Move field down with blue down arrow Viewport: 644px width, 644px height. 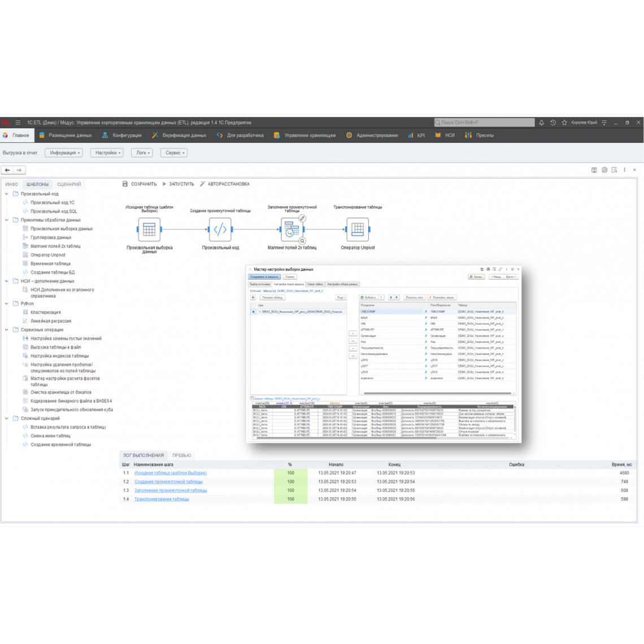coord(397,297)
